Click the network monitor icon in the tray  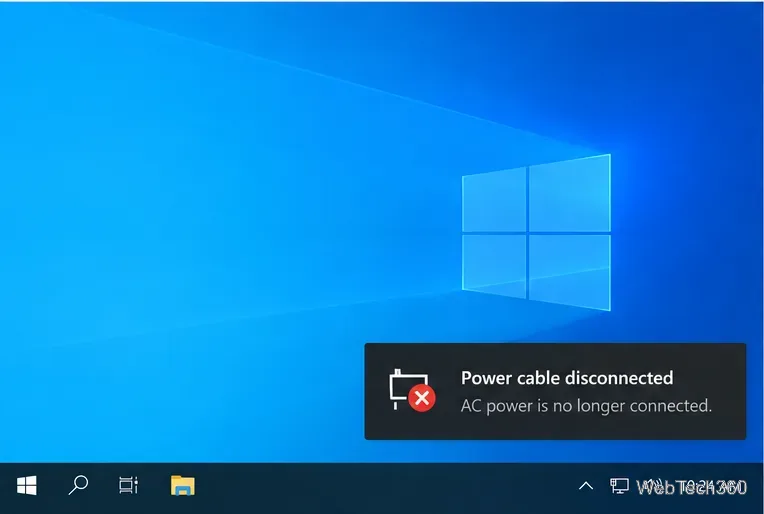click(619, 486)
